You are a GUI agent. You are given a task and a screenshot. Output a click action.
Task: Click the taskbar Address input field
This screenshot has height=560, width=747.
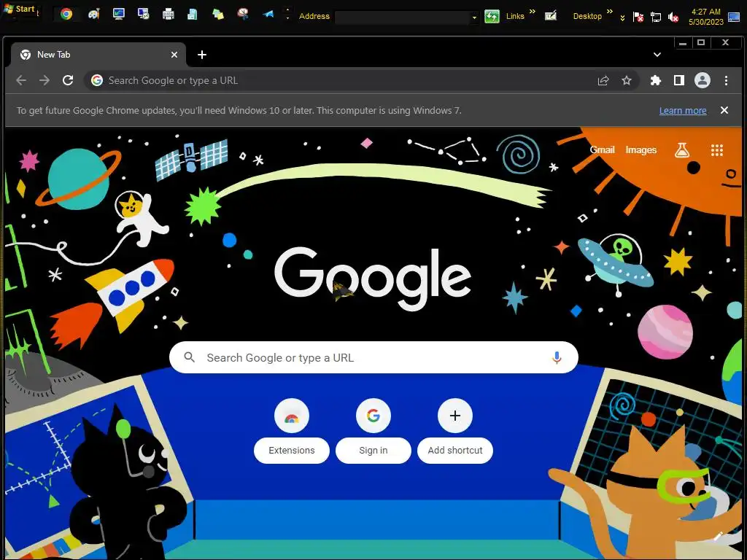[x=403, y=17]
